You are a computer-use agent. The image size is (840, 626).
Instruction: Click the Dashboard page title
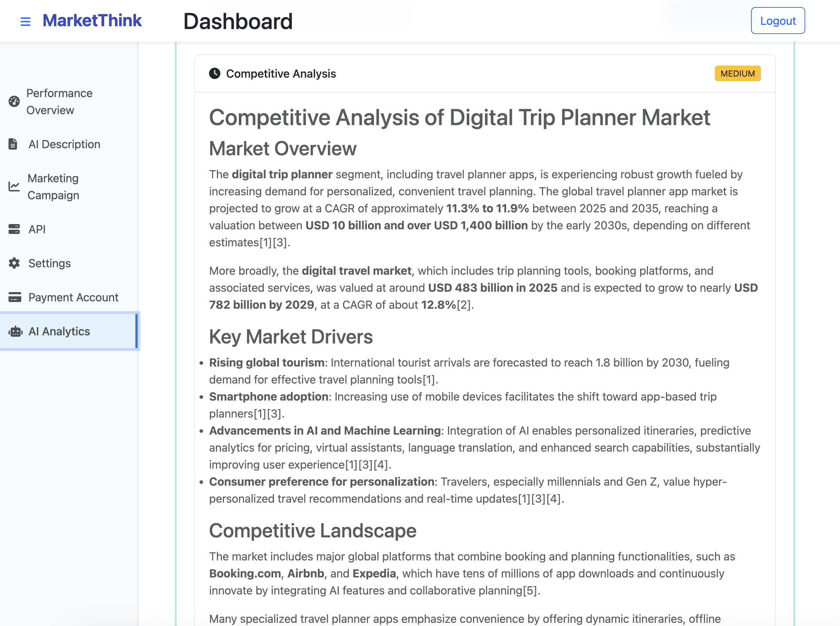tap(238, 21)
